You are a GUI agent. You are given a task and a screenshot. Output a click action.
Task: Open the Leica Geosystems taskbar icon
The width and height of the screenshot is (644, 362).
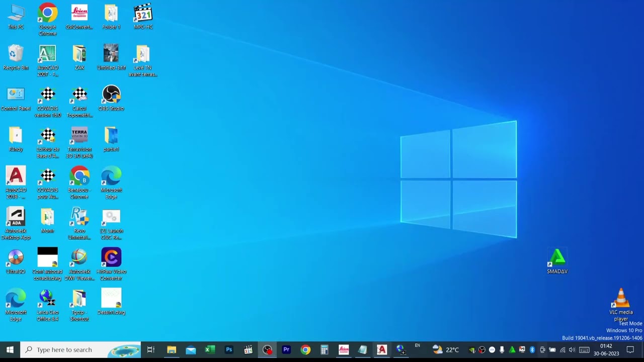pos(344,349)
